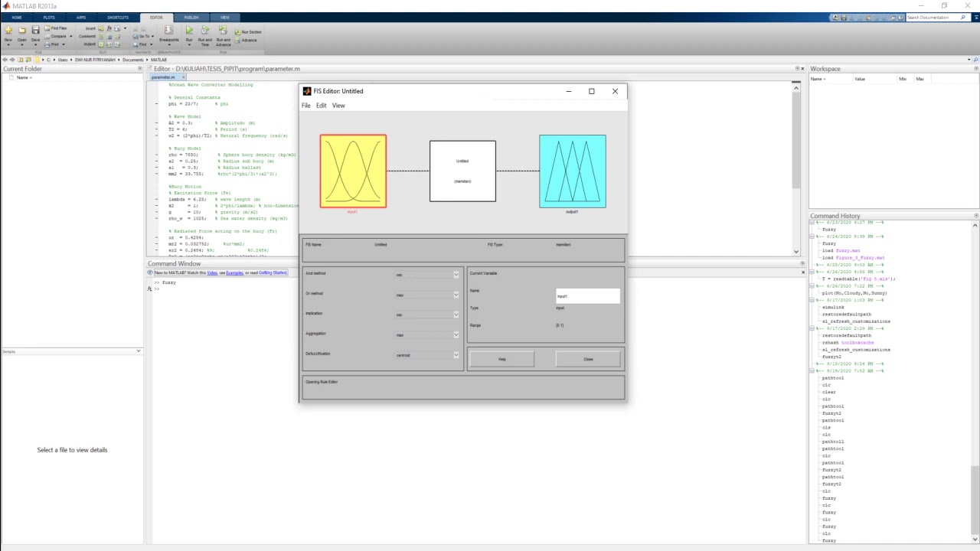Screen dimensions: 980x551
Task: Open the Video link in Command Window banner
Action: pos(212,273)
